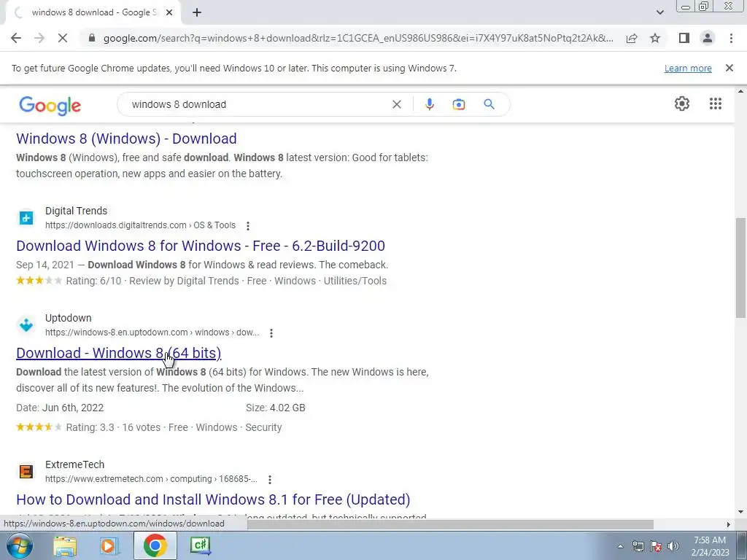Open the Google apps grid
This screenshot has width=747, height=560.
point(715,104)
